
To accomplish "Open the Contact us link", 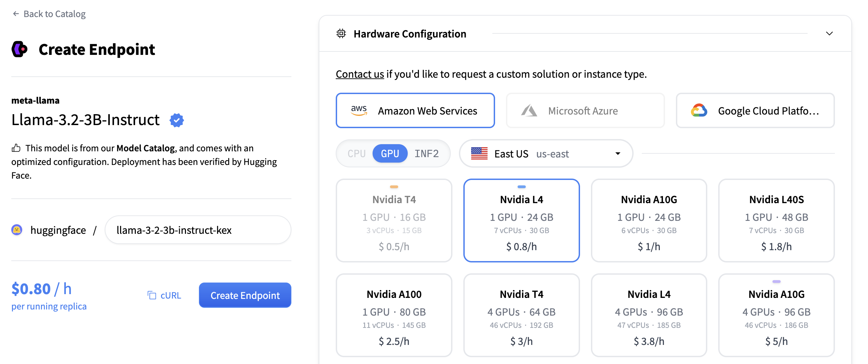I will point(360,74).
